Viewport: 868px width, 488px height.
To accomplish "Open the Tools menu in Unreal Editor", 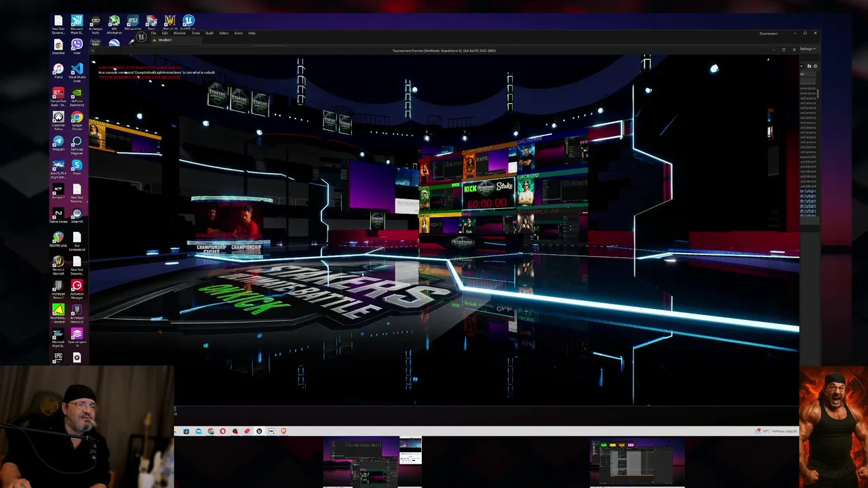I will (x=196, y=33).
